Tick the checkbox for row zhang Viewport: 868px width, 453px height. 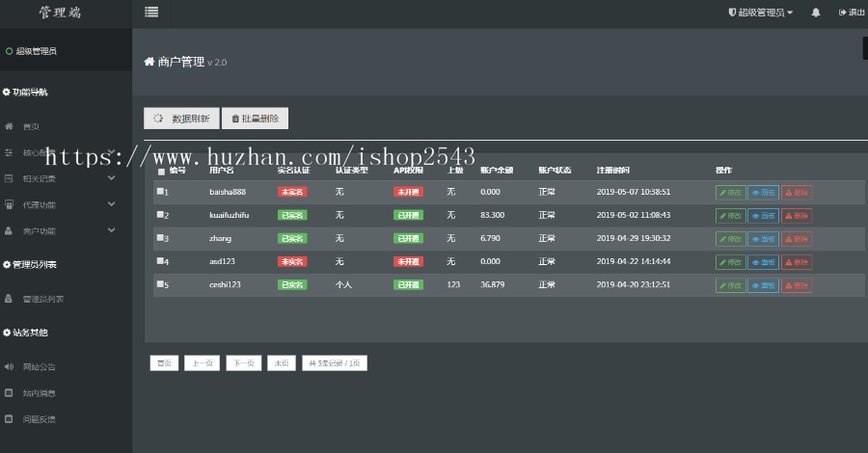pos(160,237)
